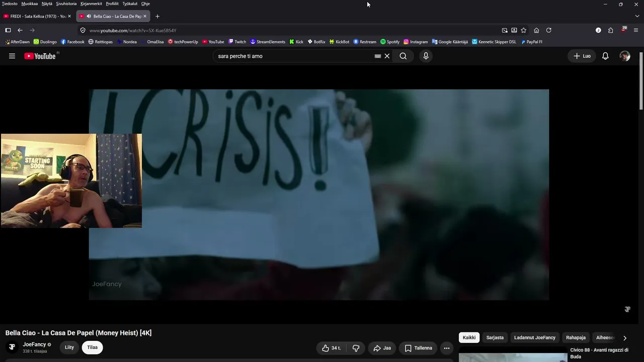Save the video with Tallenna button
This screenshot has height=362, width=644.
coord(419,348)
